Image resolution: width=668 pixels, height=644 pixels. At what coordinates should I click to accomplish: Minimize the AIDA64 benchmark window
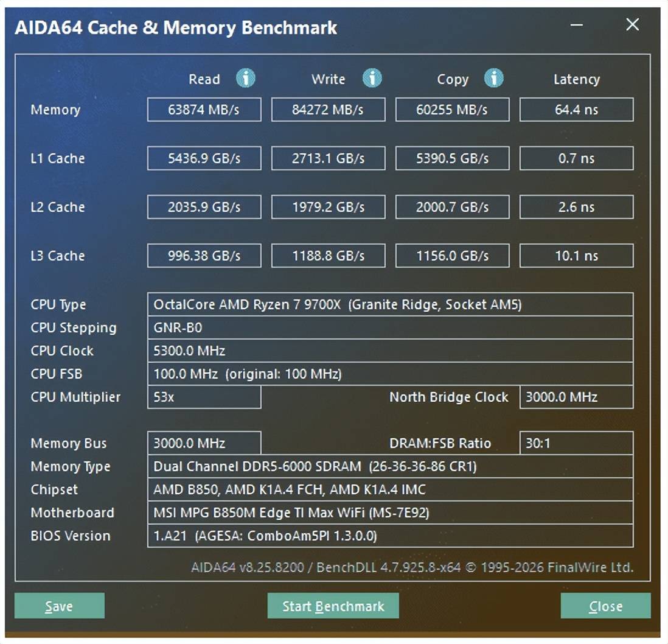[x=577, y=25]
